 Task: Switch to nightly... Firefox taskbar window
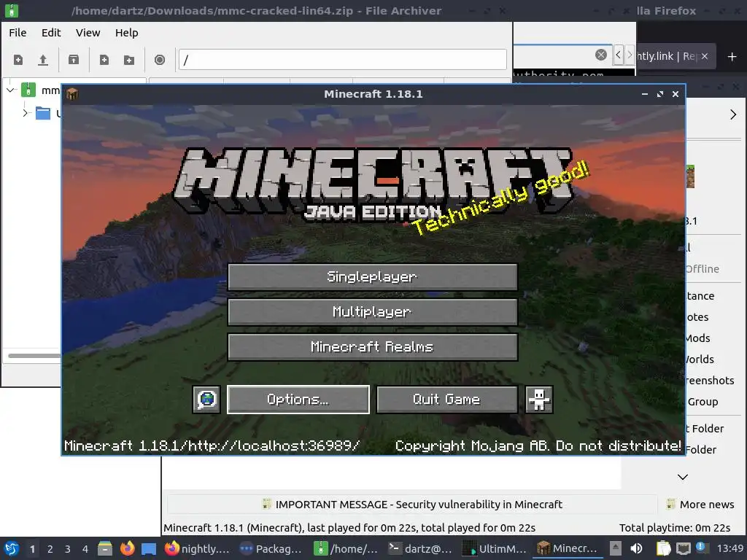tap(197, 548)
